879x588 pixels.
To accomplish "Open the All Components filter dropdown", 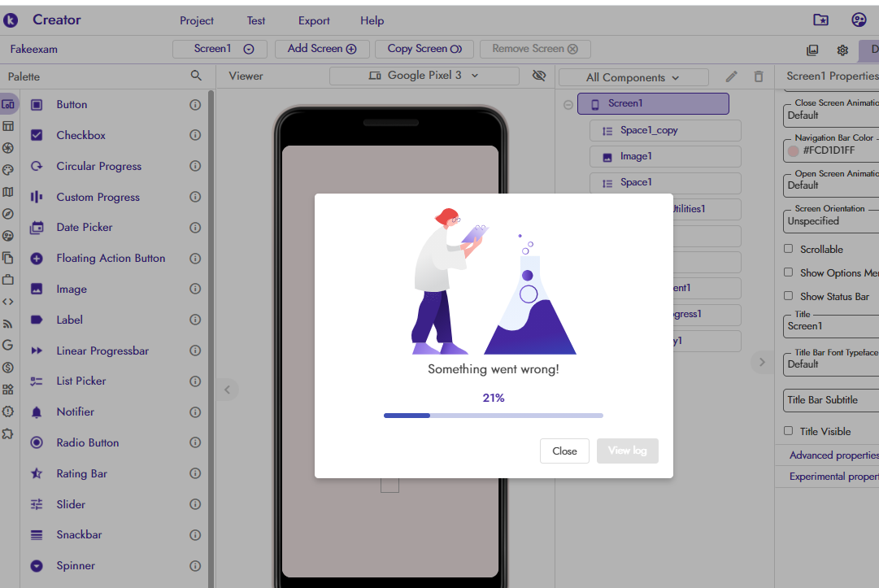I will (x=633, y=77).
